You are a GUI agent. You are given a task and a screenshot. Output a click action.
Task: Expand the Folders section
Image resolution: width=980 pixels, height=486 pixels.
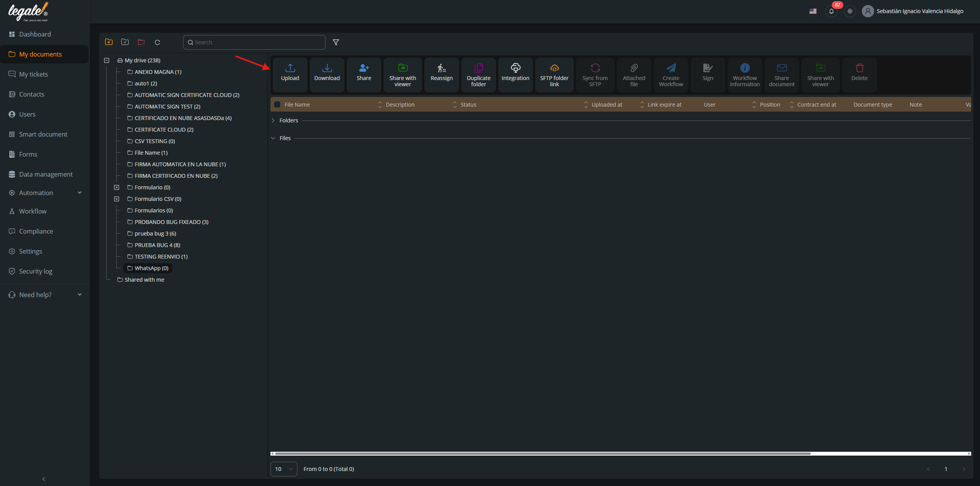tap(273, 120)
